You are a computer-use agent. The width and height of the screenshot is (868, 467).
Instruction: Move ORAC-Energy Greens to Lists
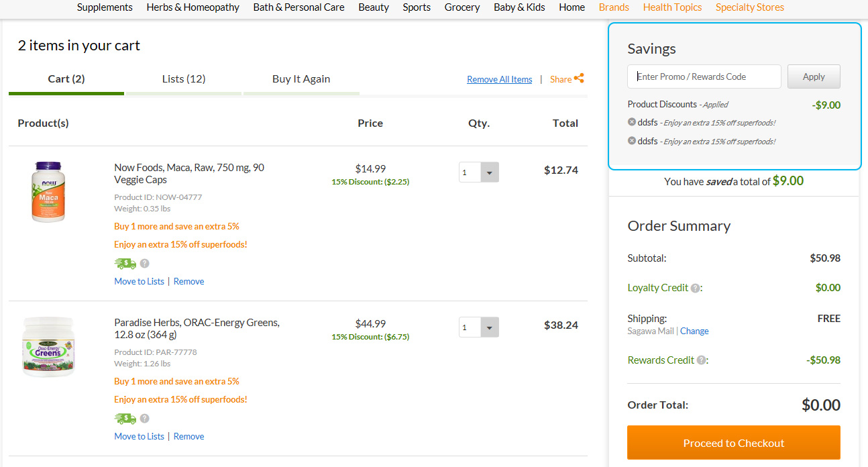pyautogui.click(x=140, y=436)
